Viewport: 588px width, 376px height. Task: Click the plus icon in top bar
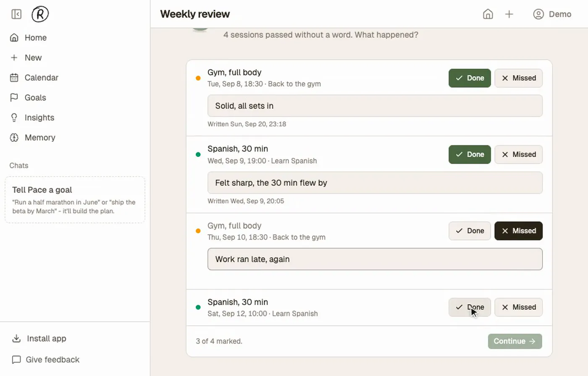pyautogui.click(x=509, y=14)
